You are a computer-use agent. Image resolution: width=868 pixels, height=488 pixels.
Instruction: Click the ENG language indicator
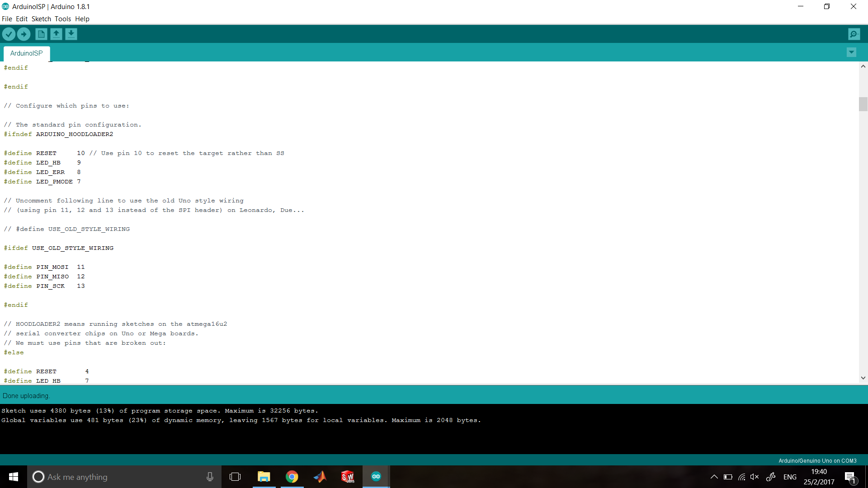790,477
